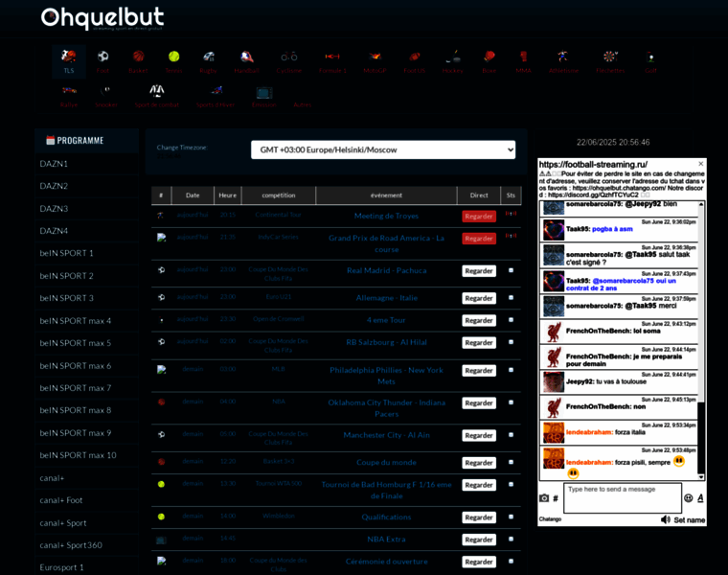Screen dimensions: 728x575
Task: Click Set name in chat footer
Action: point(689,520)
